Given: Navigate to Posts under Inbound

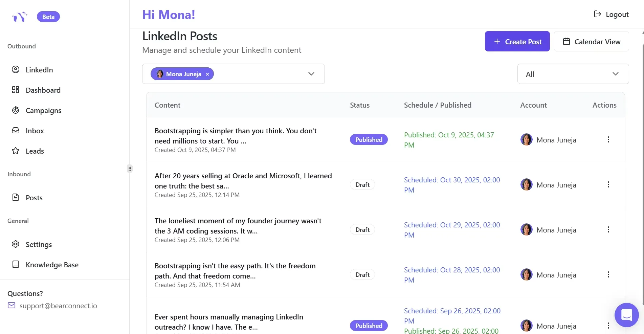Looking at the screenshot, I should [x=34, y=198].
